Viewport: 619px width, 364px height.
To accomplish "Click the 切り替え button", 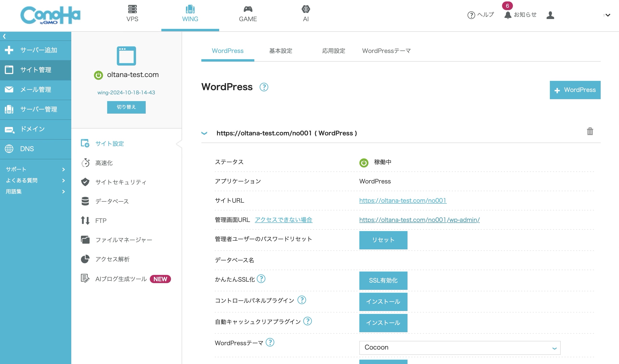I will pos(126,107).
